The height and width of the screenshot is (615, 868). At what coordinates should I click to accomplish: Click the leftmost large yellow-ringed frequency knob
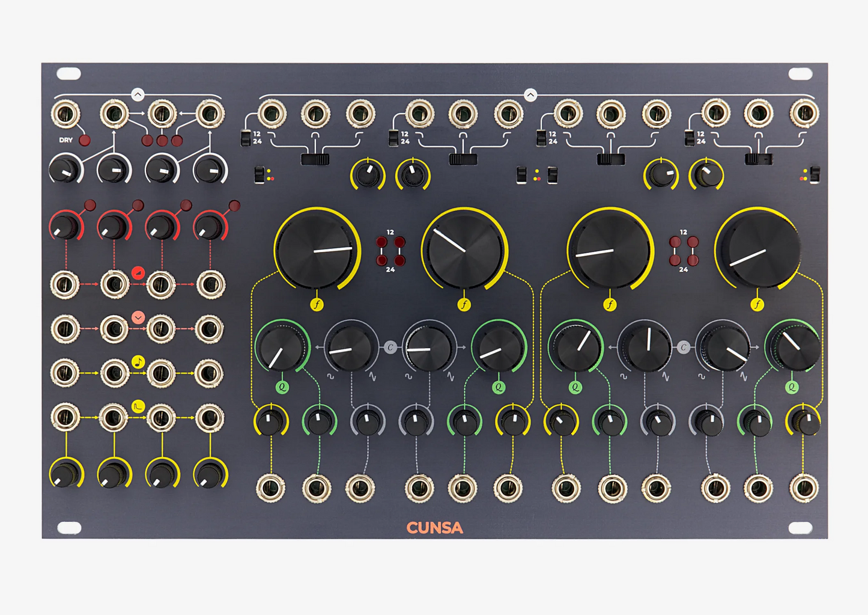(x=317, y=249)
